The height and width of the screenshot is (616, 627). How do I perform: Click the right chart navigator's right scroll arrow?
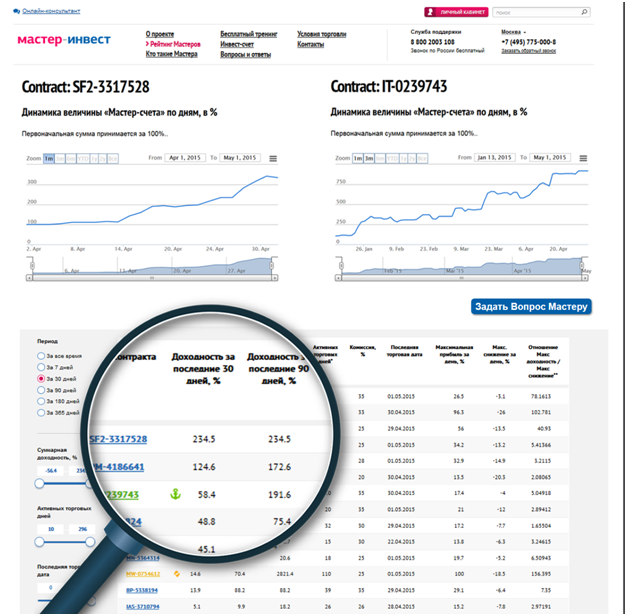click(x=585, y=278)
